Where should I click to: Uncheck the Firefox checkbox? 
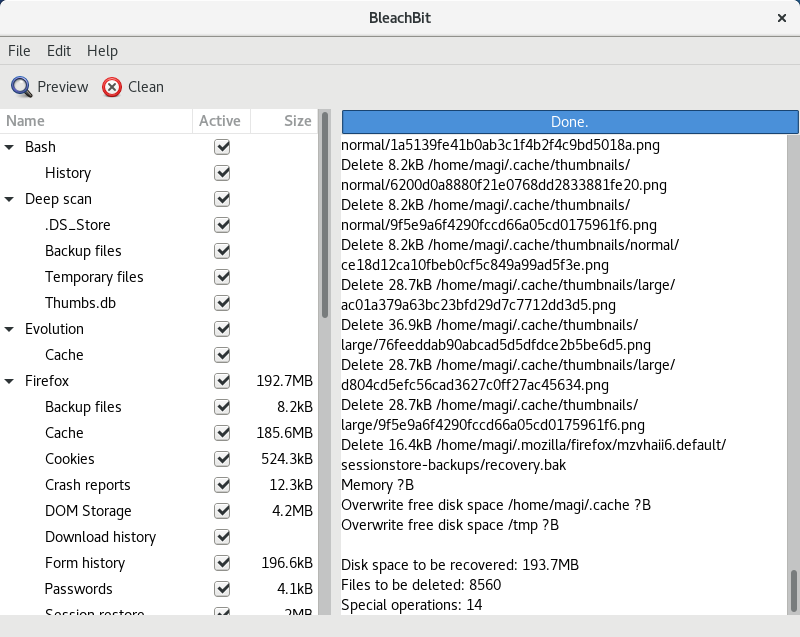click(222, 381)
